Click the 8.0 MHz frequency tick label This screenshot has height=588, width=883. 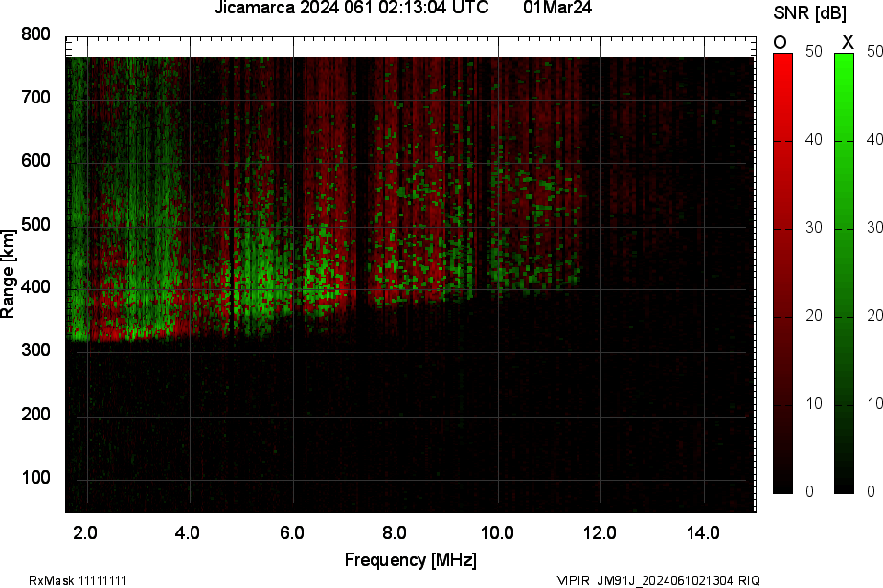coord(395,531)
